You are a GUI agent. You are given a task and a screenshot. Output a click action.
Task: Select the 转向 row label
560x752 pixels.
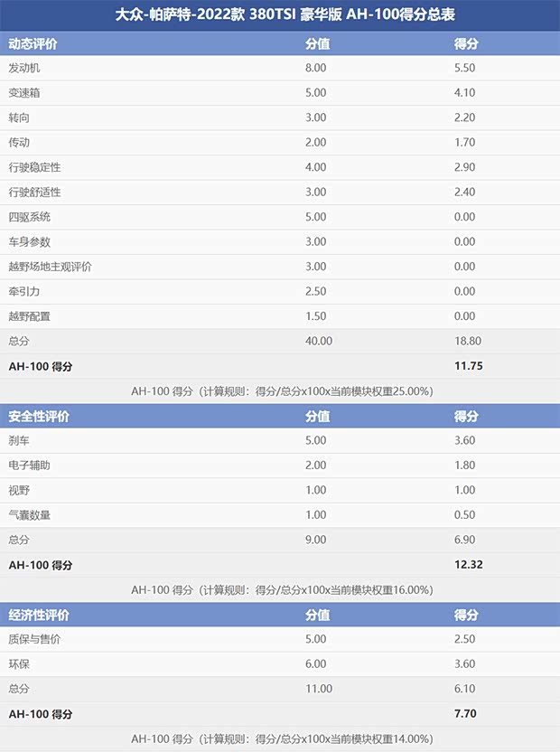[x=19, y=117]
